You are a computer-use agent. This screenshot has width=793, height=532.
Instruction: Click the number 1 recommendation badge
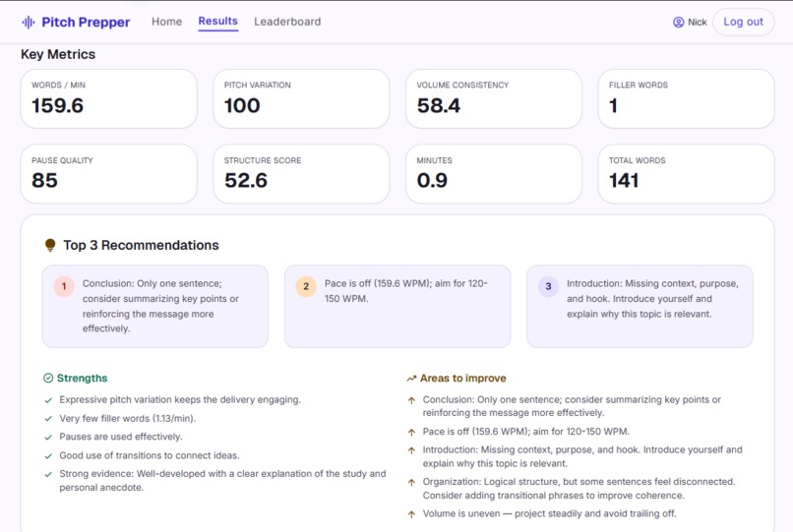click(x=64, y=286)
